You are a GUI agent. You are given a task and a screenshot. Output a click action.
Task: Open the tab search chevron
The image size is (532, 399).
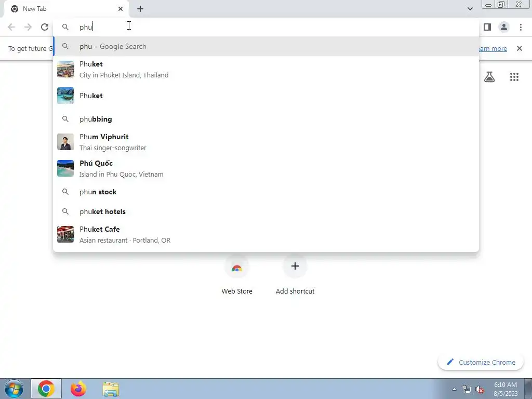pos(470,9)
